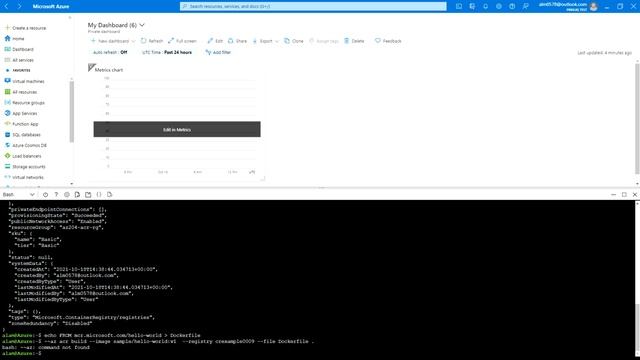640x360 pixels.
Task: Click the Azure Cosmos DB icon
Action: click(x=7, y=145)
